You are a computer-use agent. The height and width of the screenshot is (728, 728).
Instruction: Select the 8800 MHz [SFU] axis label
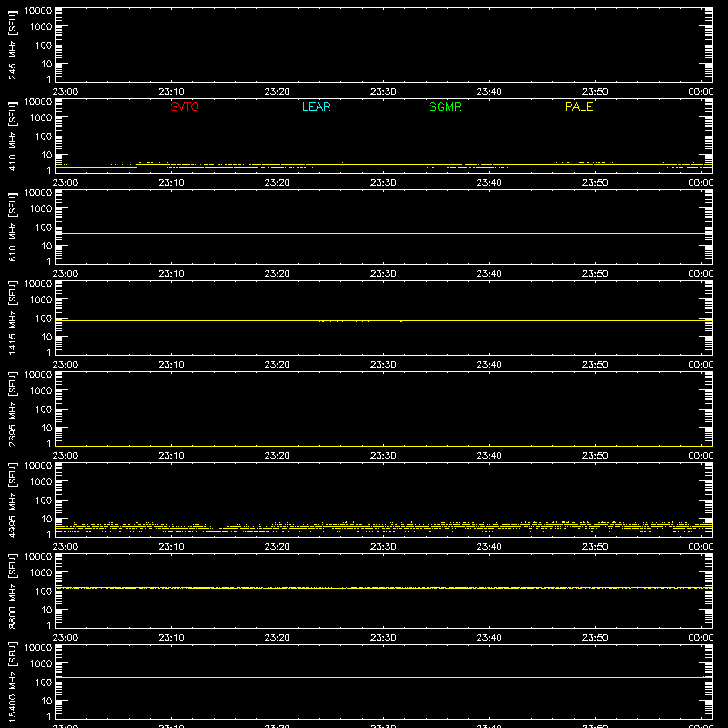point(12,591)
